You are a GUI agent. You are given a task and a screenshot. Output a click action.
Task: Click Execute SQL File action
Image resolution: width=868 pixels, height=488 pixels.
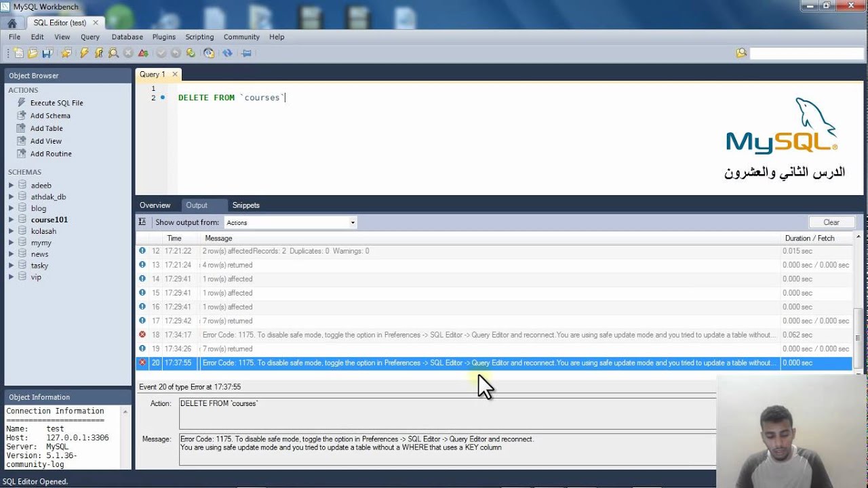coord(56,103)
